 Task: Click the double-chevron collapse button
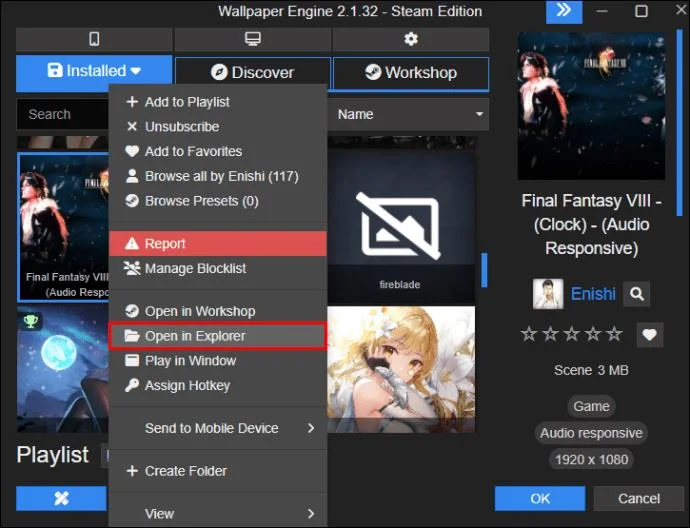pos(564,11)
